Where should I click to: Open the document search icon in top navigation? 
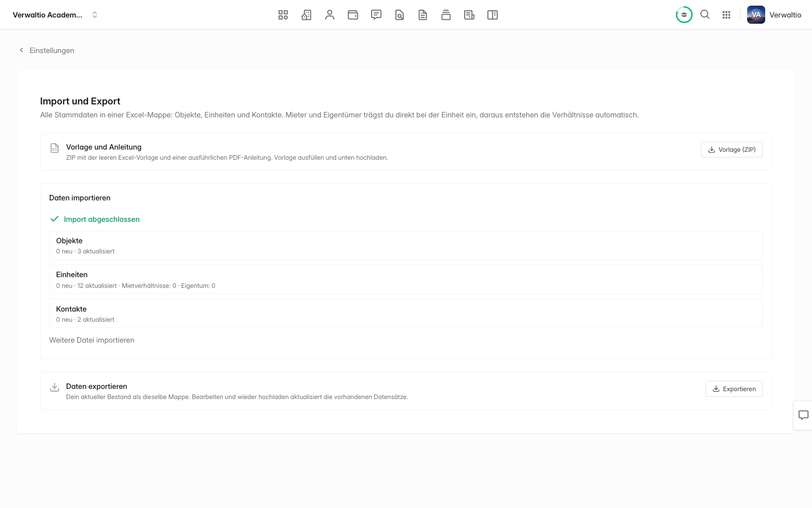click(399, 15)
